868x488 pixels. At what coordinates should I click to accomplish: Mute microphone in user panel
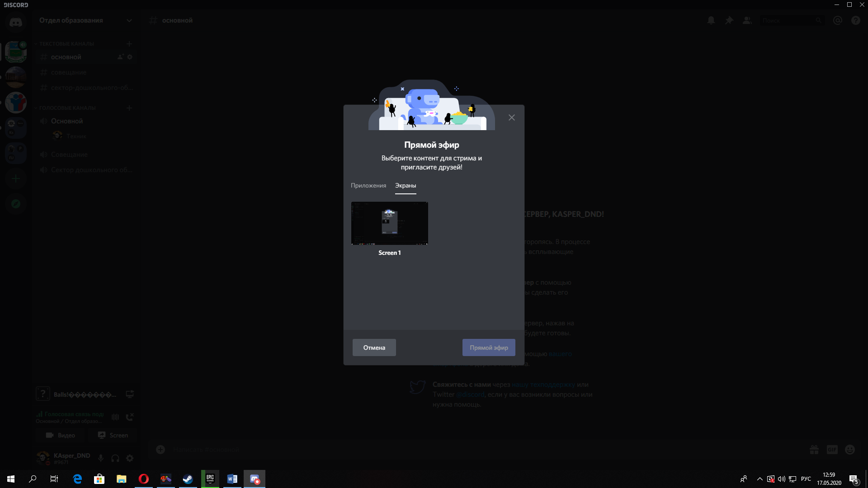tap(101, 458)
